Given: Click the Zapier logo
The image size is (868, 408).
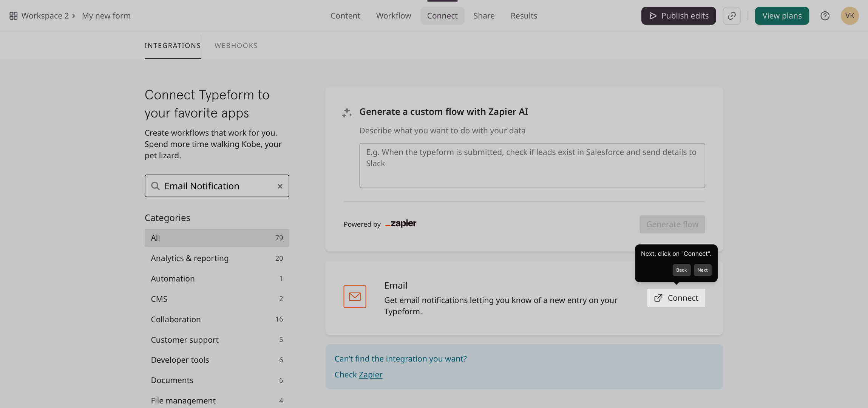Looking at the screenshot, I should (x=401, y=224).
